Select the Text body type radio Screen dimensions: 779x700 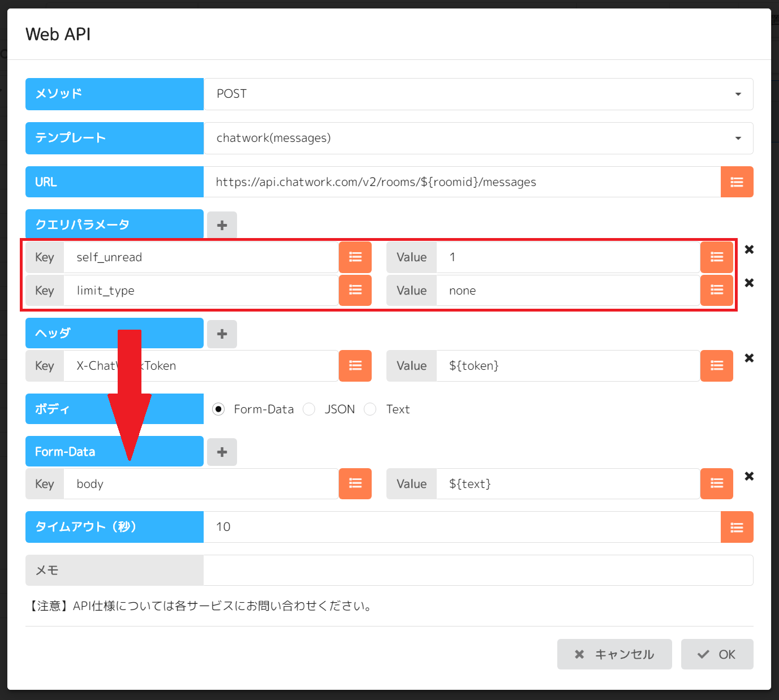370,409
